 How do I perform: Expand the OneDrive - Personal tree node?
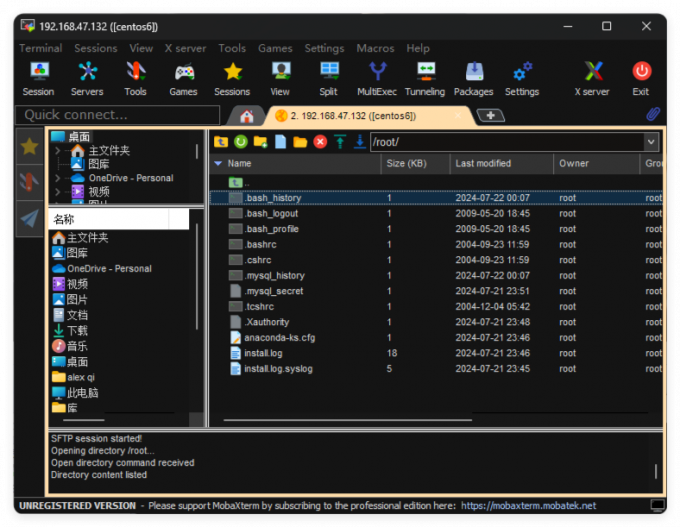(58, 178)
